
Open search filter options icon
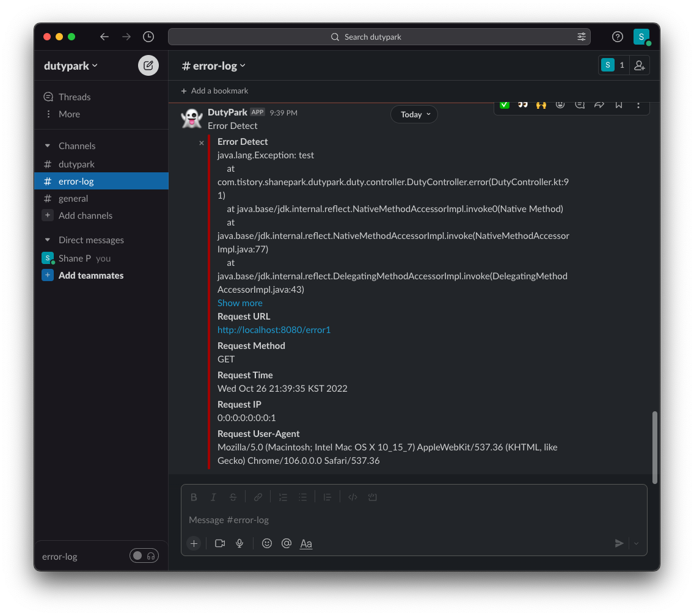pos(581,37)
